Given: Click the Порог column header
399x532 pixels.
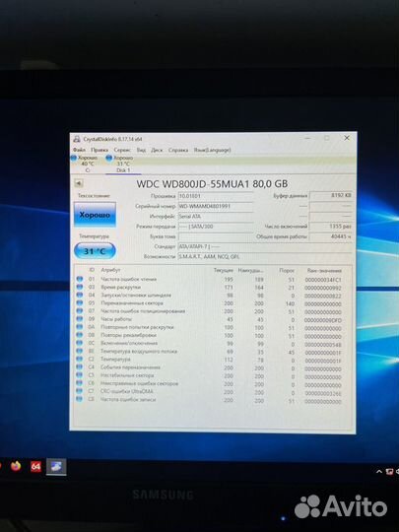Looking at the screenshot, I should tap(287, 270).
